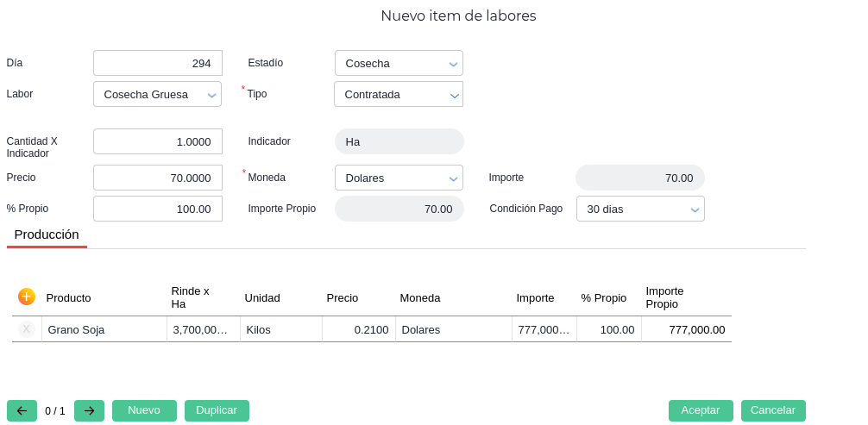The height and width of the screenshot is (425, 868).
Task: Go to previous item with left arrow
Action: pyautogui.click(x=22, y=410)
